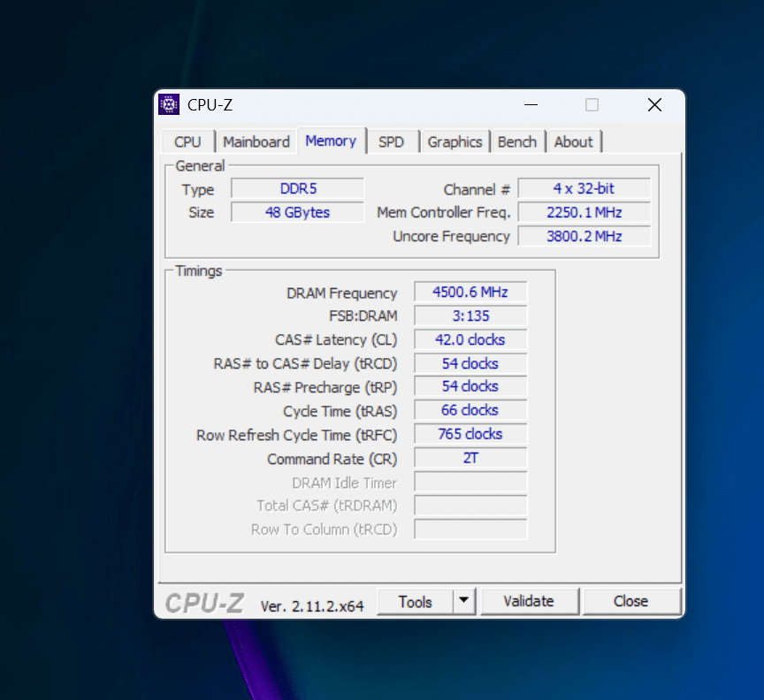Screen dimensions: 764x700
Task: Click the empty Row To Column field
Action: [470, 529]
